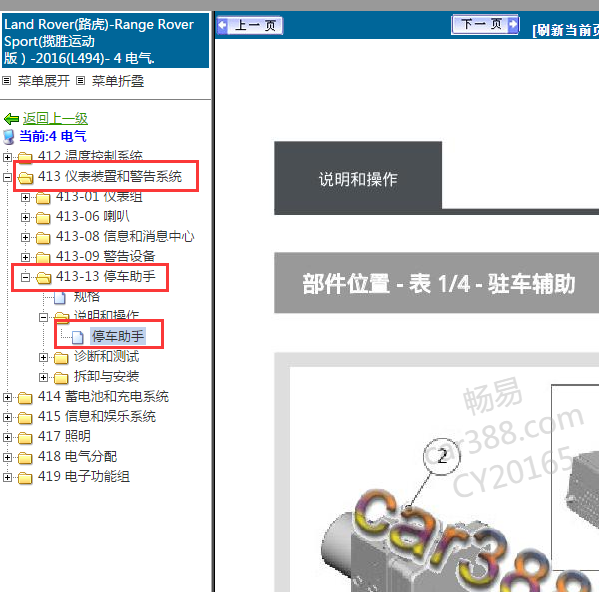This screenshot has height=592, width=599.
Task: Collapse the 413-13 停车助手 node
Action: pos(25,277)
